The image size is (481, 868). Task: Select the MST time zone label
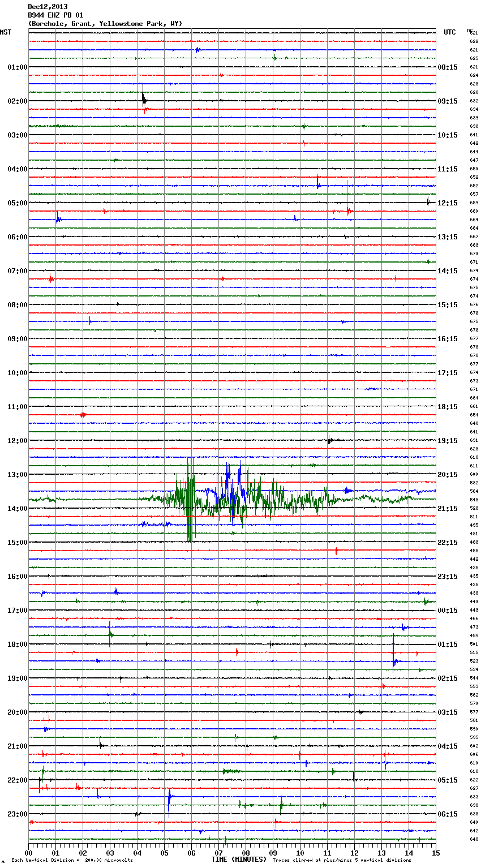6,32
